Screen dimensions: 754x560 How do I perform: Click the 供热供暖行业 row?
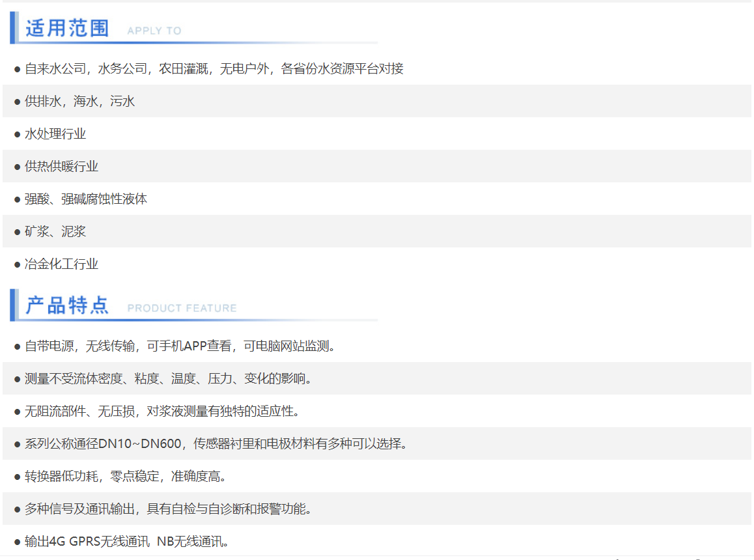coord(61,166)
